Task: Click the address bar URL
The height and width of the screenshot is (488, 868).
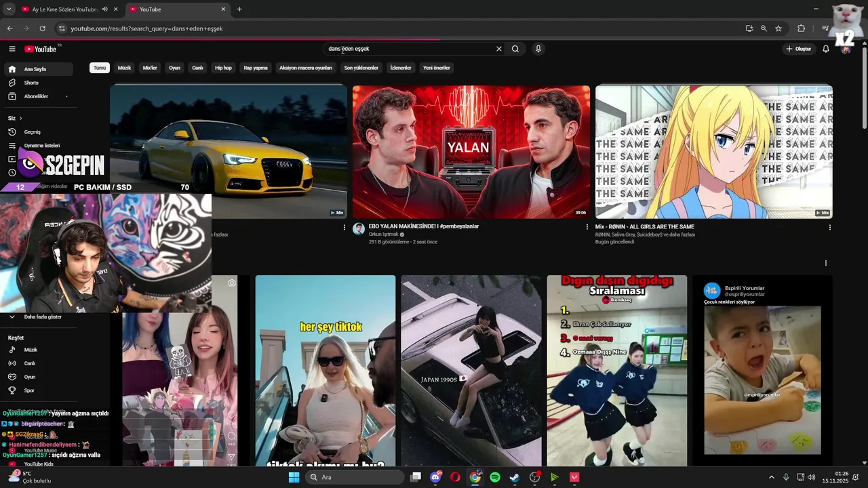Action: tap(146, 28)
